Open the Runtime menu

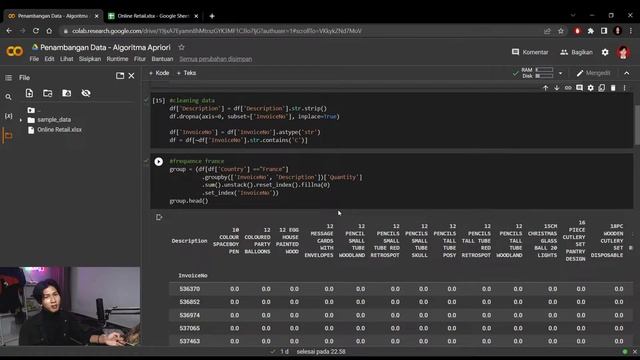coord(117,59)
